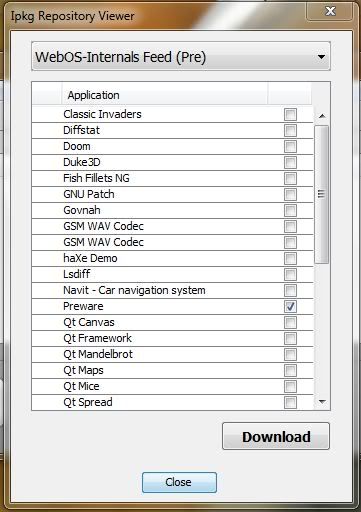Select the Doom row text

77,146
